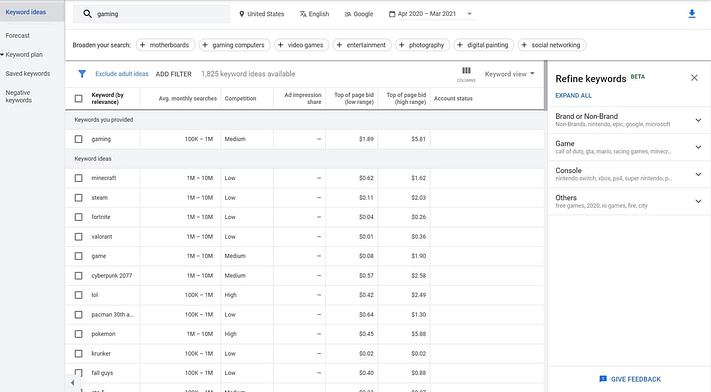
Task: Sort by Keyword (by relevance) header
Action: 108,98
